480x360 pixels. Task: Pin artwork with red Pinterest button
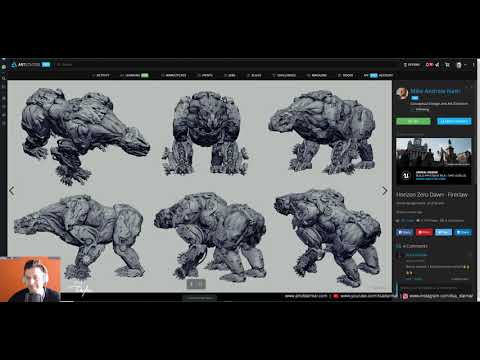click(424, 232)
